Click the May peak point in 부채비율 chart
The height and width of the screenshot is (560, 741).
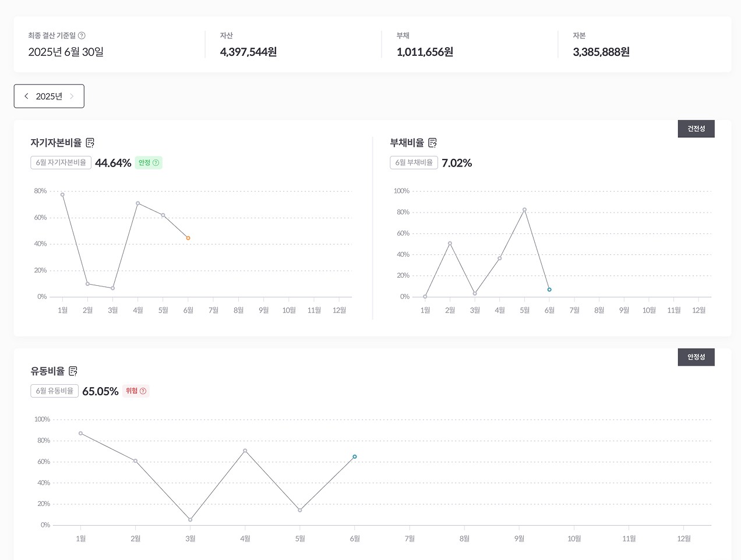[524, 210]
